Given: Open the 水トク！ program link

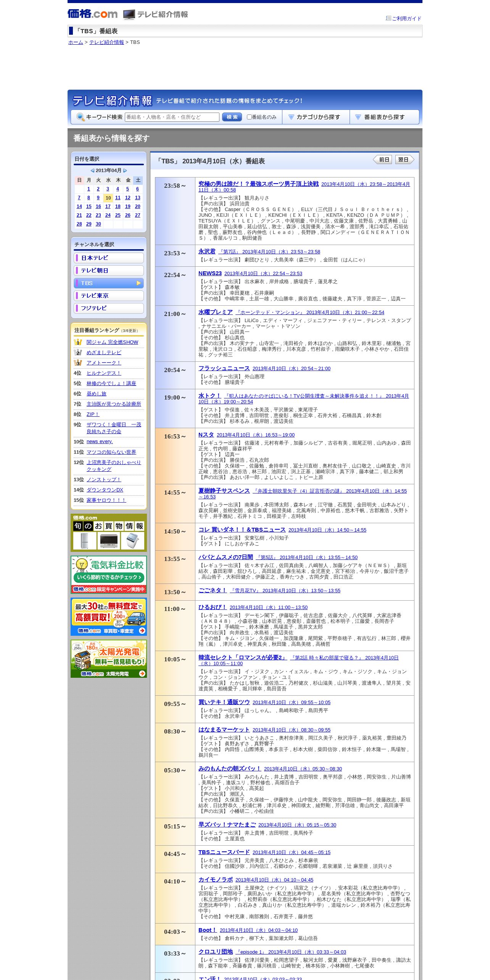Looking at the screenshot, I should pos(210,396).
